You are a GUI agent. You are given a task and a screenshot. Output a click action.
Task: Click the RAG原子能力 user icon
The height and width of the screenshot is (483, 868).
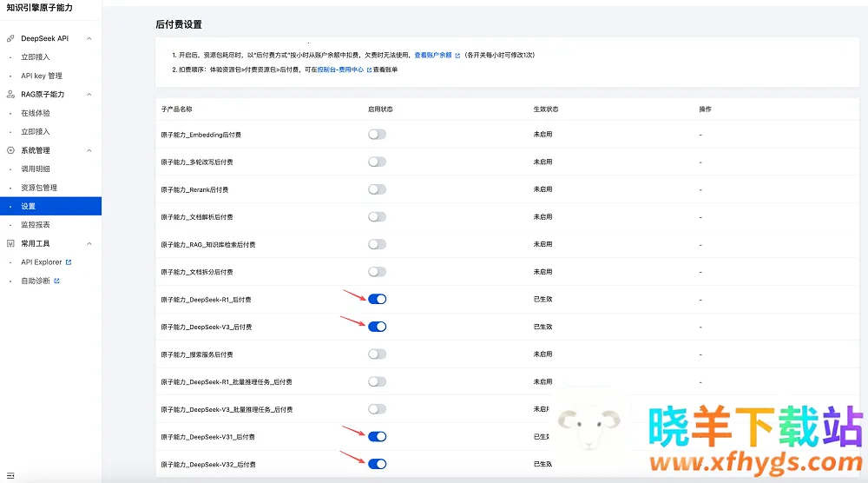pos(10,94)
